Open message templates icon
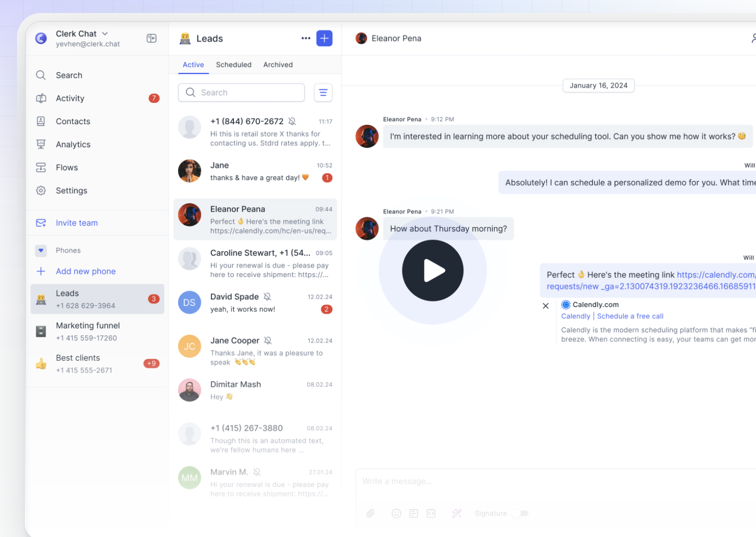Screen dimensions: 756x537 coord(414,514)
